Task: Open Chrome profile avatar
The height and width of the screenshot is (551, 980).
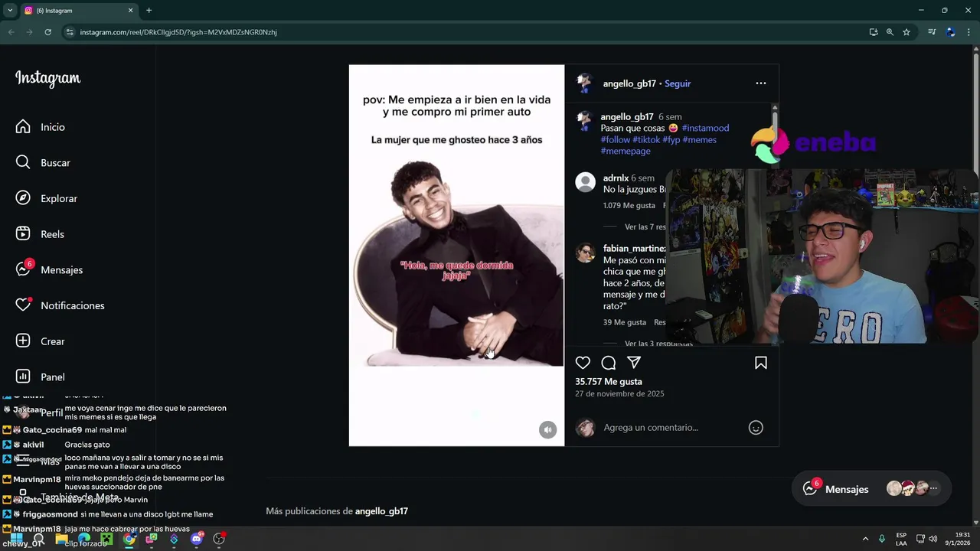Action: pyautogui.click(x=950, y=32)
